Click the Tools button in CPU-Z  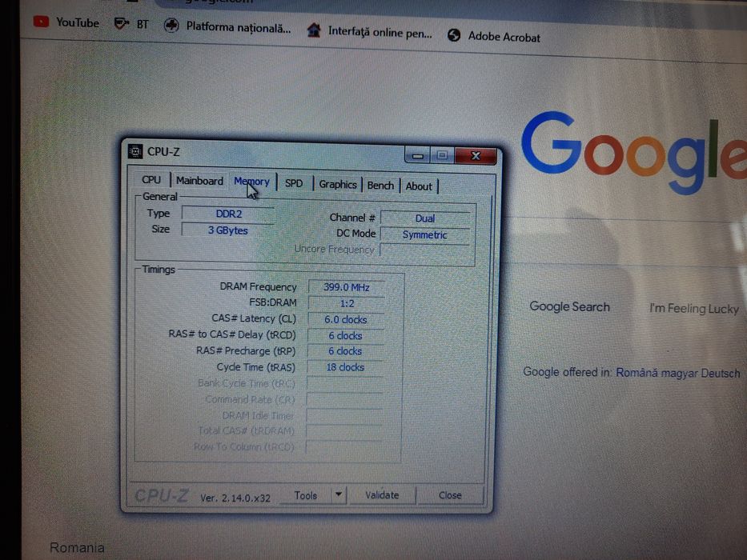tap(305, 495)
